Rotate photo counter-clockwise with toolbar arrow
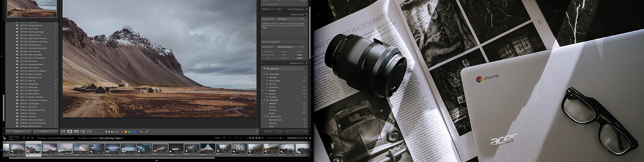644x162 pixels. (141, 132)
